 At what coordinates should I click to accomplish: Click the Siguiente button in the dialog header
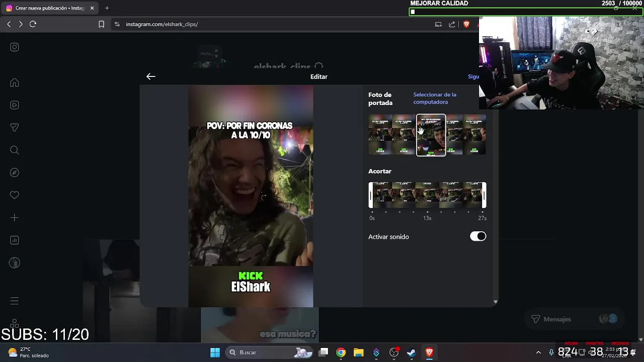(473, 76)
